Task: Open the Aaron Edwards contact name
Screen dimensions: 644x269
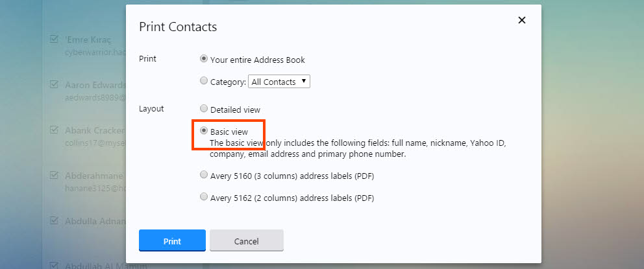Action: (x=95, y=85)
